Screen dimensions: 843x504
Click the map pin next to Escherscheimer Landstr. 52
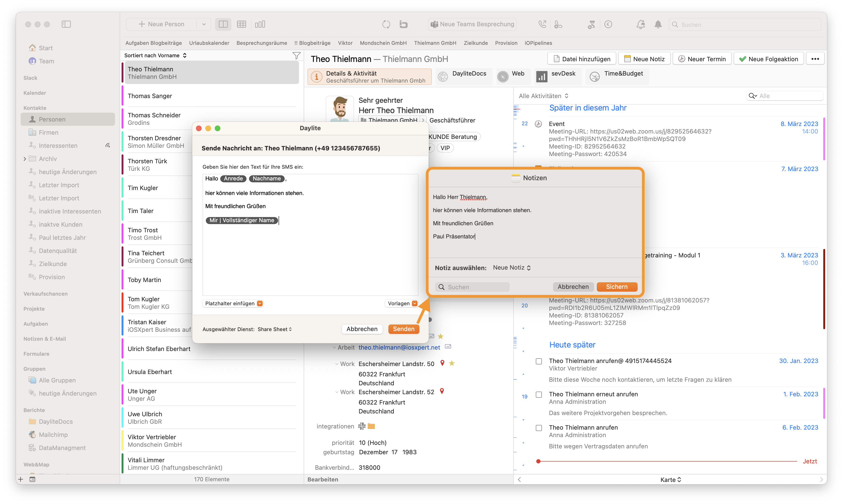click(x=442, y=391)
